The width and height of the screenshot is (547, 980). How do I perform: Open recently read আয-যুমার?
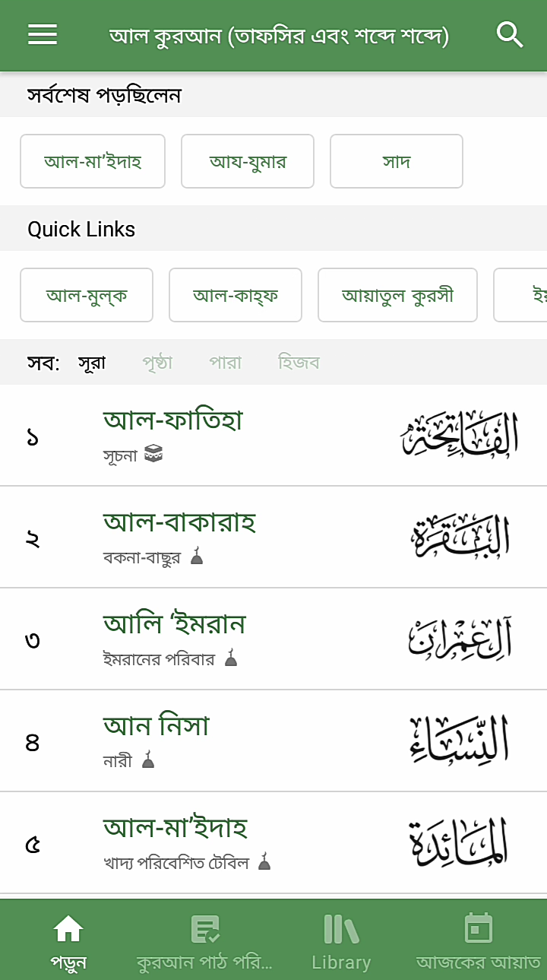pyautogui.click(x=248, y=161)
